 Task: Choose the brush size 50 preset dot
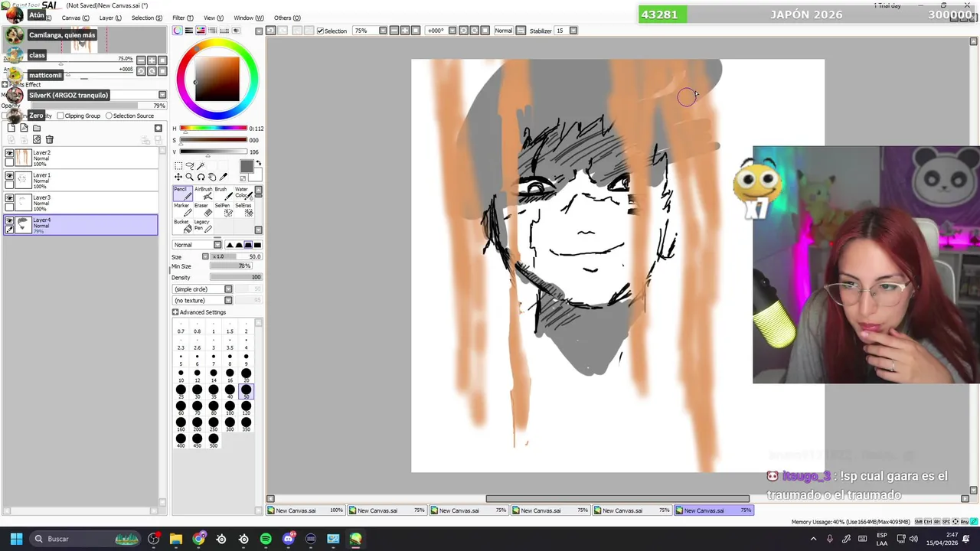[246, 391]
